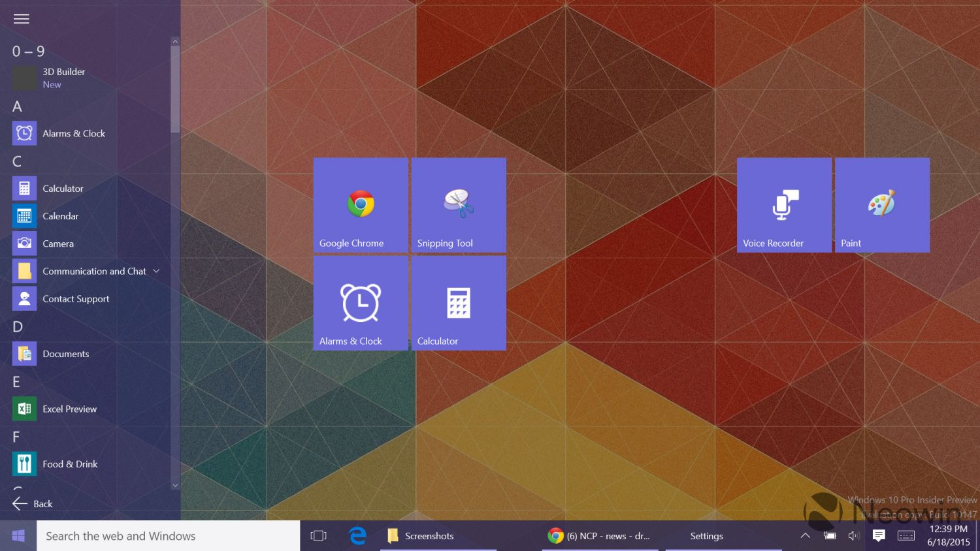Click the app list scrollbar thumb
Image resolution: width=980 pixels, height=551 pixels.
coord(175,89)
